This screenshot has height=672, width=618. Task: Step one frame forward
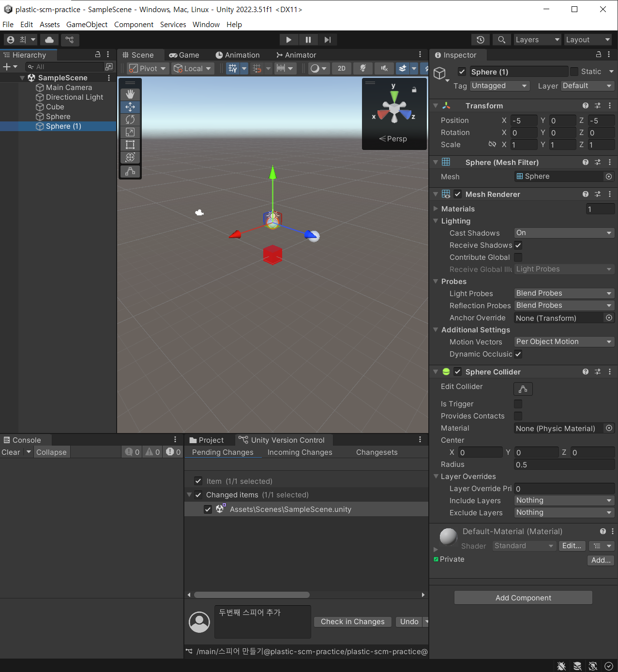coord(328,40)
